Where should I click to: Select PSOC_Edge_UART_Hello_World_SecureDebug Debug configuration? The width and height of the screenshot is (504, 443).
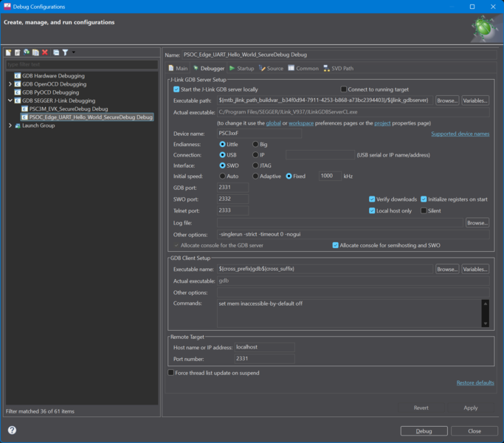click(87, 117)
